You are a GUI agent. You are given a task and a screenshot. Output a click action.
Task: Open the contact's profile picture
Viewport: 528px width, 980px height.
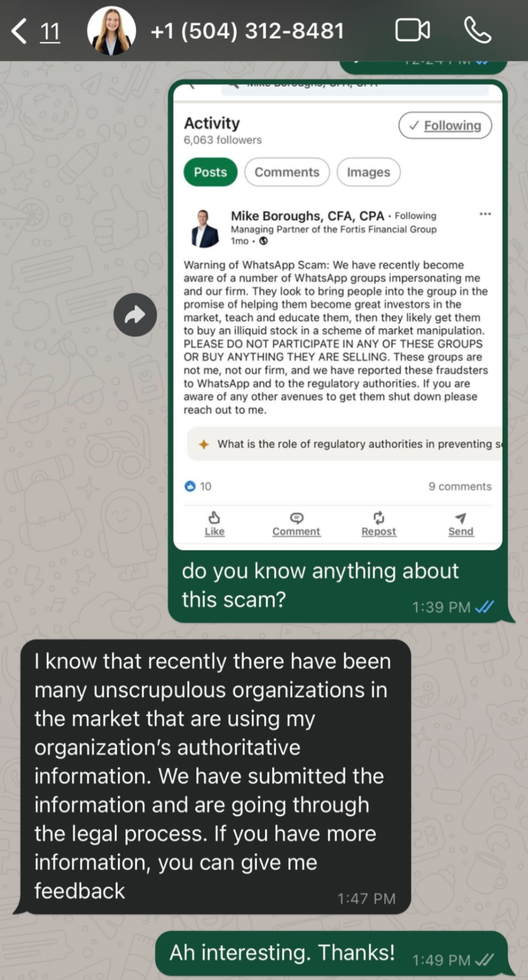[111, 30]
